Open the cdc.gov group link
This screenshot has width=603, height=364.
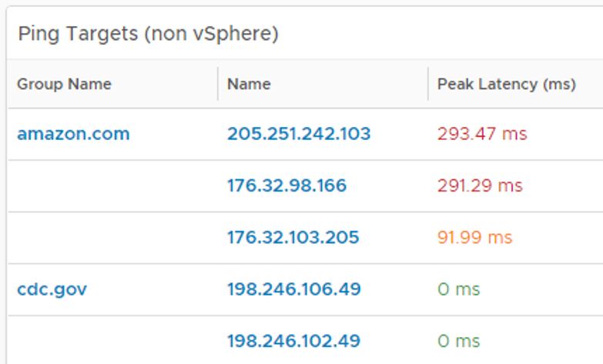(52, 289)
